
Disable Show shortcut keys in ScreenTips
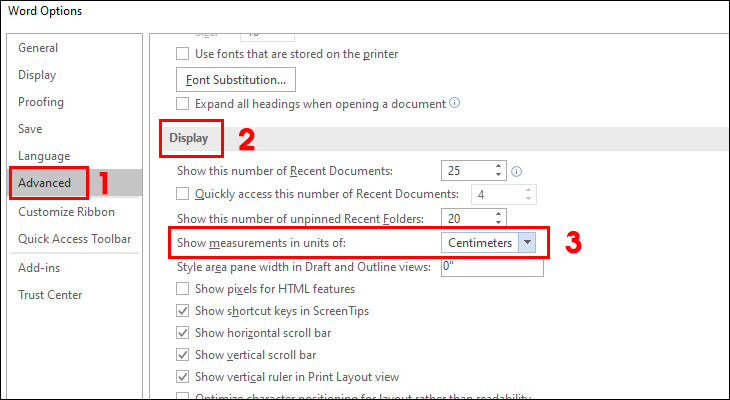(x=182, y=311)
